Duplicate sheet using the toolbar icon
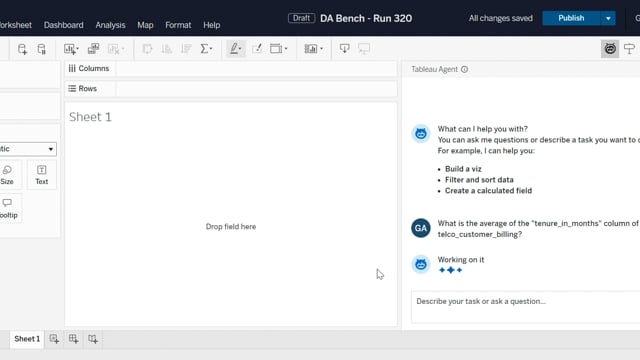This screenshot has height=360, width=640. tap(93, 49)
